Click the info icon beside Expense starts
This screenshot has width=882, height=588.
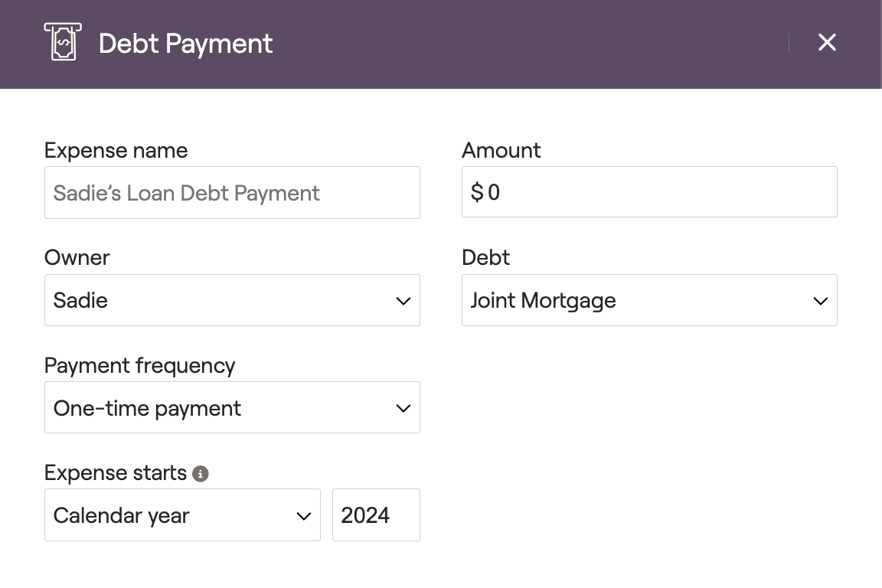[201, 474]
